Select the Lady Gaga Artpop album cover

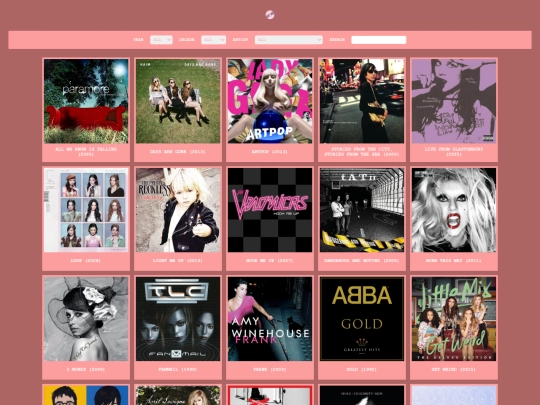pos(270,101)
